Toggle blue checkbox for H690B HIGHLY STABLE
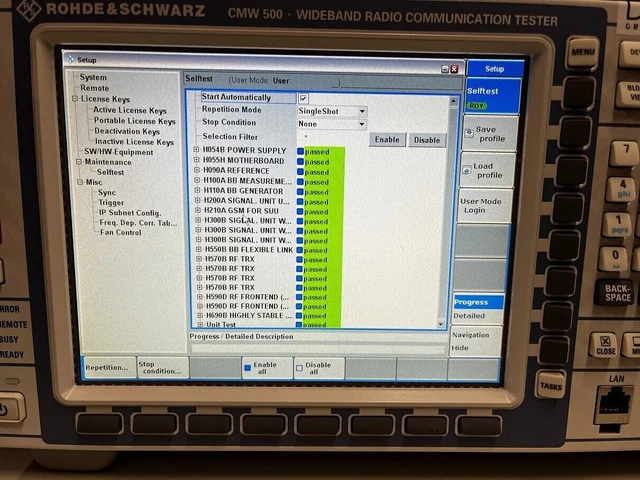Image resolution: width=640 pixels, height=480 pixels. [299, 316]
